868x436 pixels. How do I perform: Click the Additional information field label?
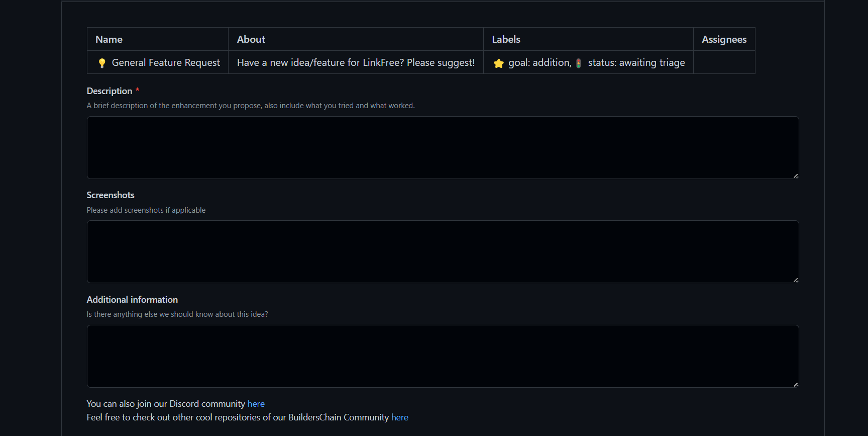(132, 300)
